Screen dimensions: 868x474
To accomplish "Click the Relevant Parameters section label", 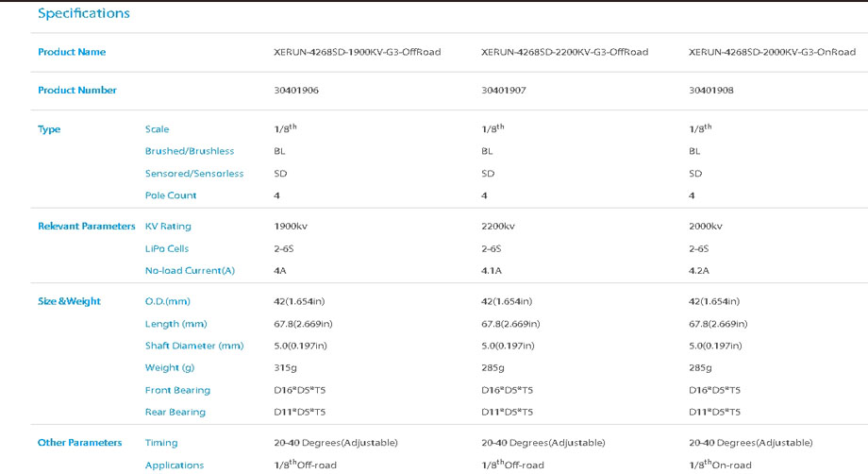I will pyautogui.click(x=87, y=227).
